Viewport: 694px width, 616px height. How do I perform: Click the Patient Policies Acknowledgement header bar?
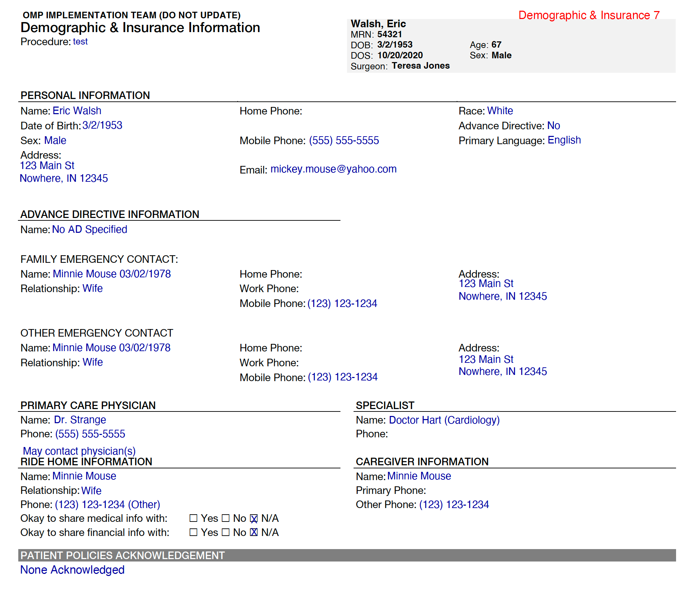pos(347,555)
